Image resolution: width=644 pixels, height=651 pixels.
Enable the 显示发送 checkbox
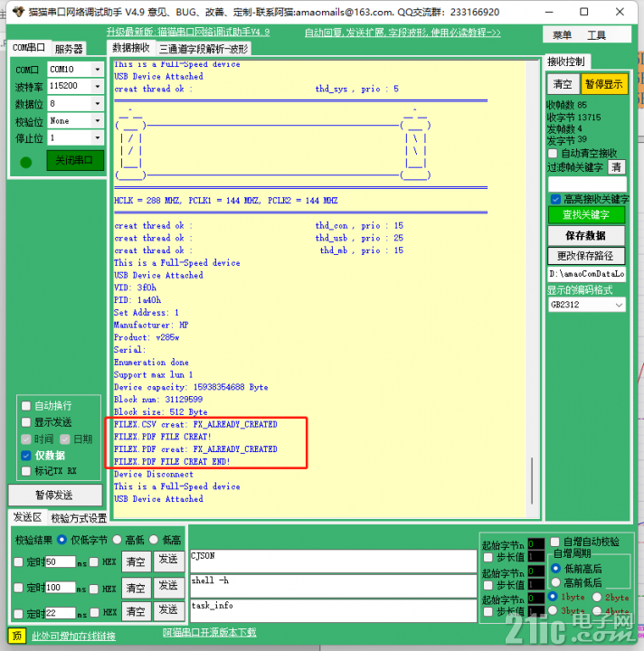25,422
